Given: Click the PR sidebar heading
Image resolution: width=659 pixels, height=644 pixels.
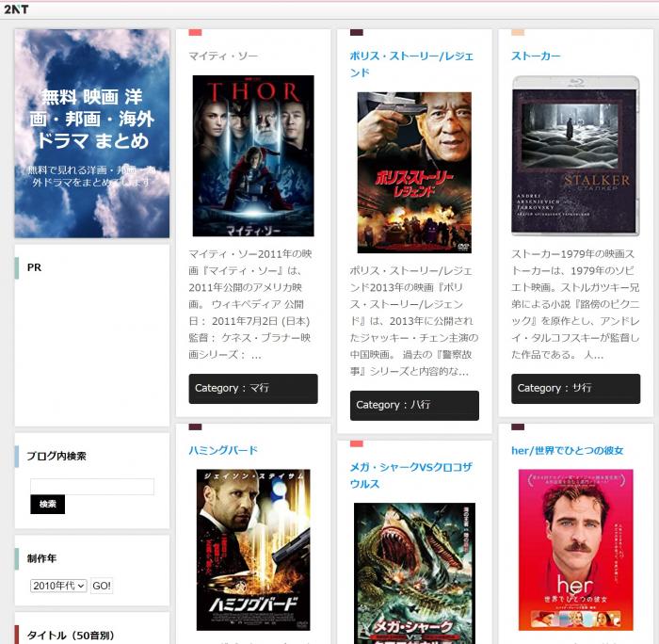Looking at the screenshot, I should point(34,267).
